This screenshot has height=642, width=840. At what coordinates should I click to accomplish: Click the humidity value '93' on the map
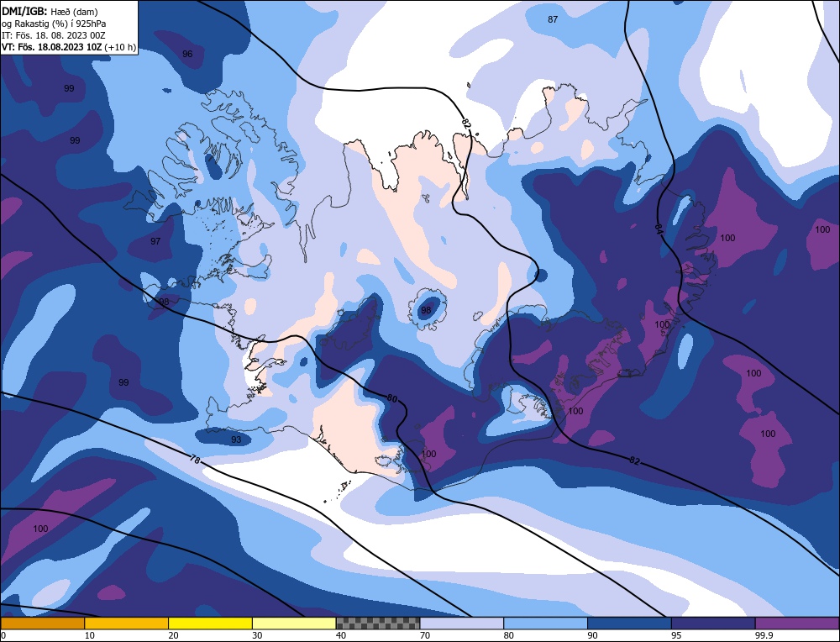[x=236, y=439]
